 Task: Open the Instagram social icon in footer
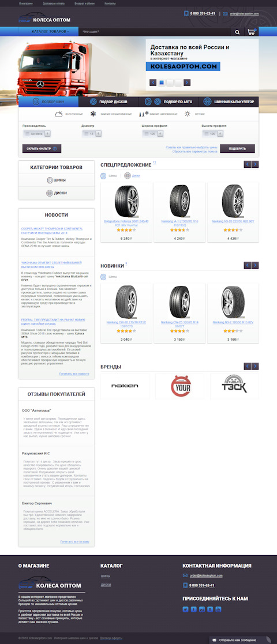(202, 609)
